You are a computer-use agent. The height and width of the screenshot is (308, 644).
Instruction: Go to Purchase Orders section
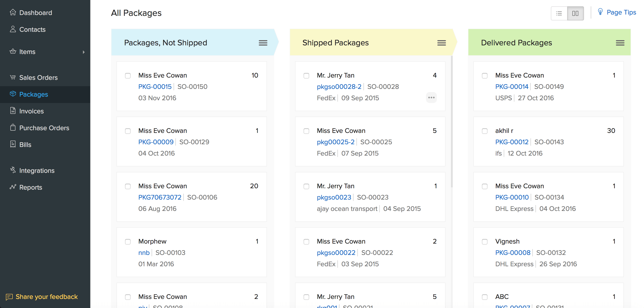click(x=44, y=128)
